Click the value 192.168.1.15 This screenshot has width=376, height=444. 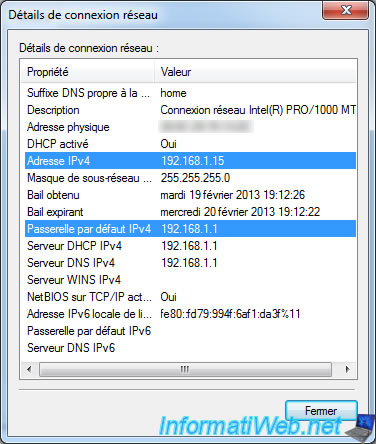[193, 161]
